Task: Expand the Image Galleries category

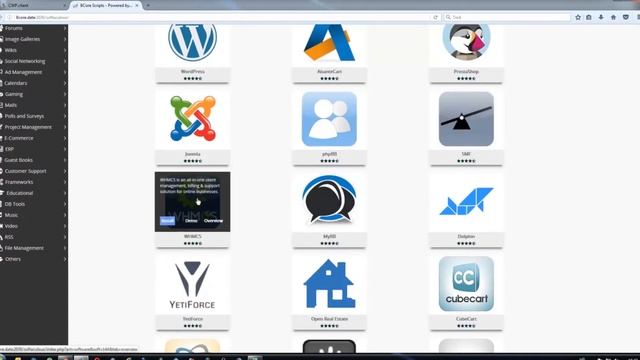Action: point(34,39)
